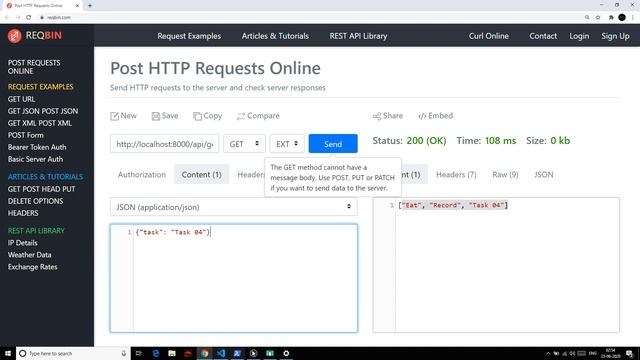Open GET JSON POST JSON sidebar link
Image resolution: width=640 pixels, height=360 pixels.
[43, 111]
